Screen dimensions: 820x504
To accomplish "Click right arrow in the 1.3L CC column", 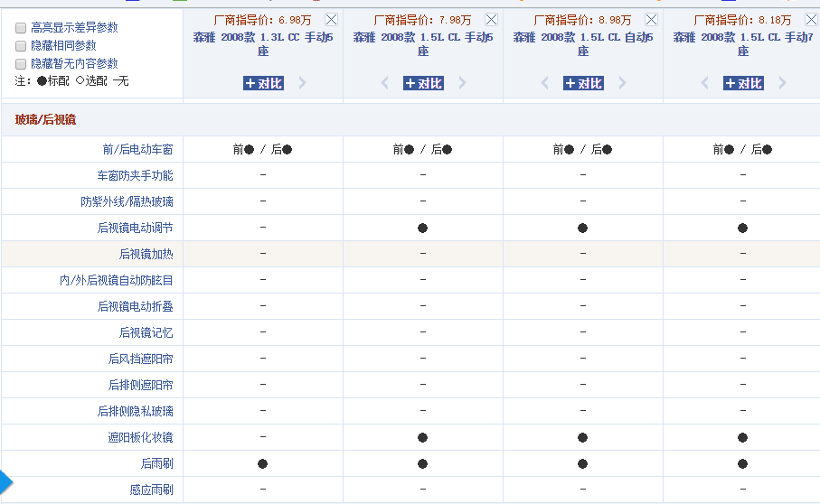I will 303,83.
